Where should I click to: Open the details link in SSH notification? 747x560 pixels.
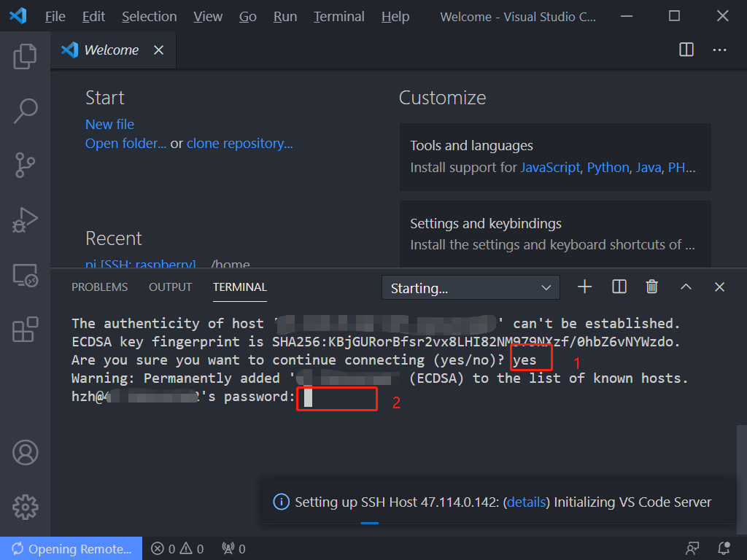(x=527, y=502)
